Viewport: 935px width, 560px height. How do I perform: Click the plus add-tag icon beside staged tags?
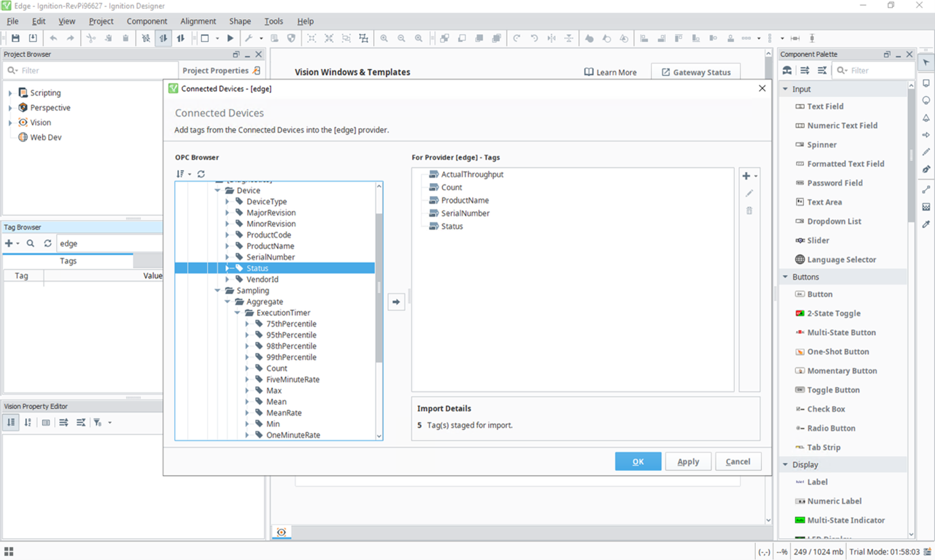click(746, 176)
